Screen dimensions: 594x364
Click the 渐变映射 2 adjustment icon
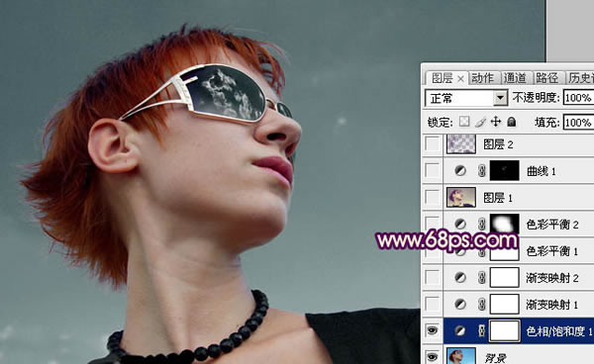coord(460,278)
